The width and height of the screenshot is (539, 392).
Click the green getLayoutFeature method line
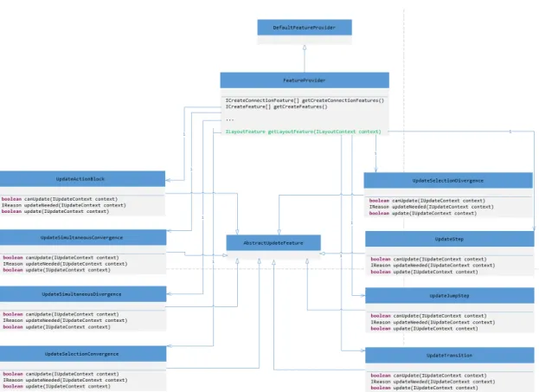(x=303, y=132)
